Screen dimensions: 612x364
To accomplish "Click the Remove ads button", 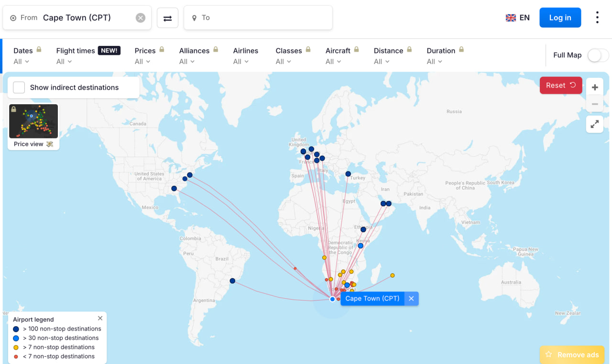I will [x=572, y=354].
